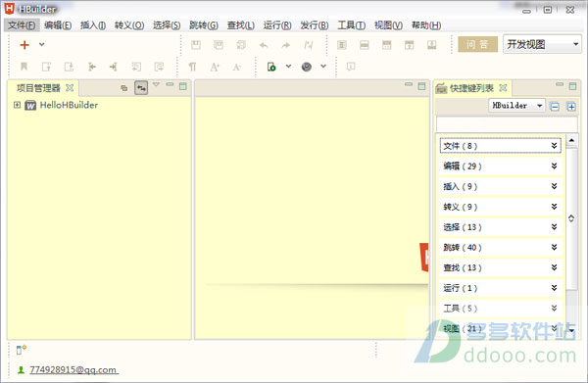This screenshot has height=383, width=588.
Task: Click the Save As icon in the toolbar
Action: coord(219,45)
